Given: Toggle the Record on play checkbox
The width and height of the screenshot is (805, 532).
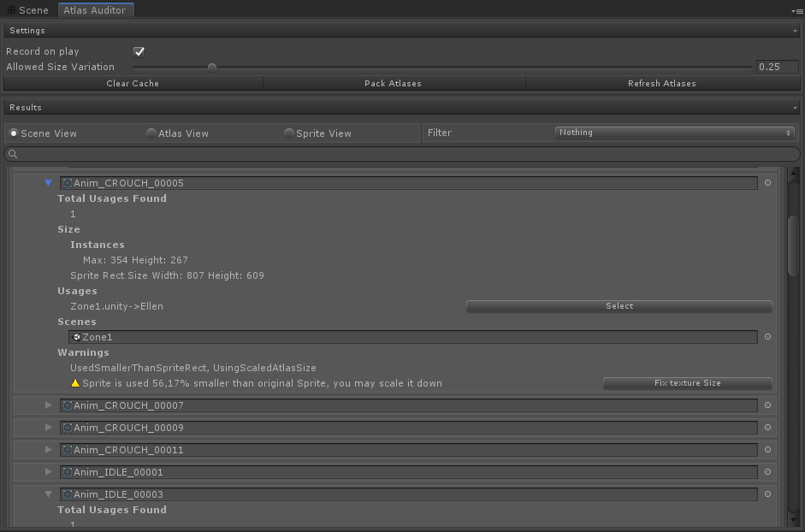Looking at the screenshot, I should click(x=139, y=51).
